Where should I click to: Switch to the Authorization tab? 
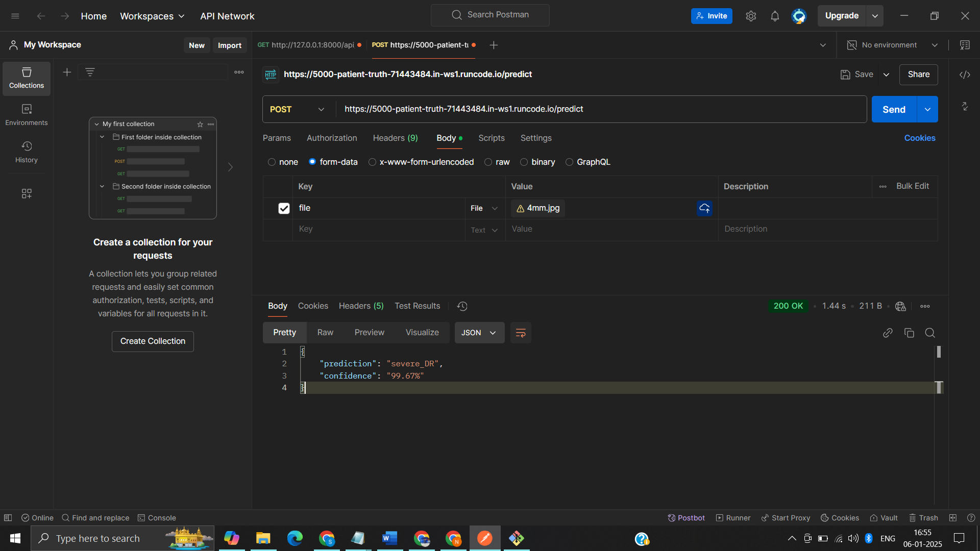click(x=332, y=138)
